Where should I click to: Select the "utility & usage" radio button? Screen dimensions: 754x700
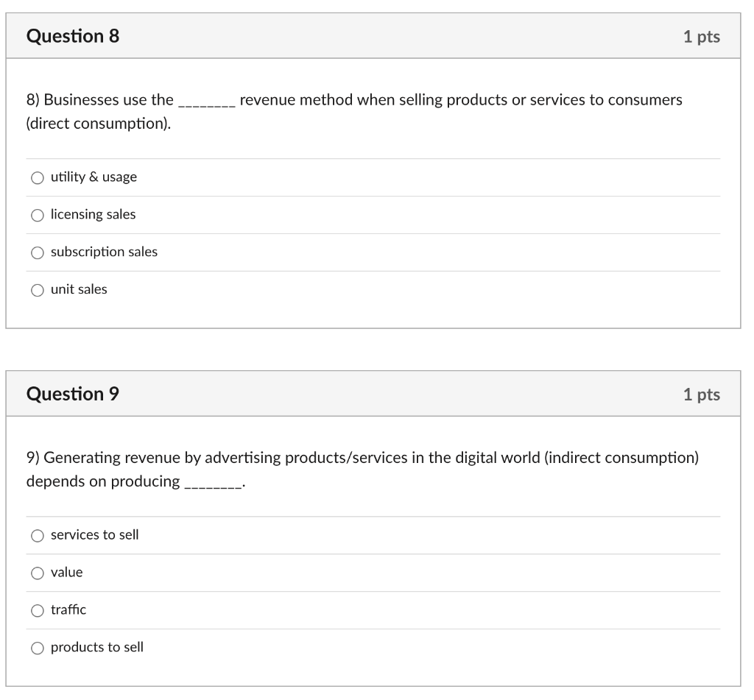[37, 177]
